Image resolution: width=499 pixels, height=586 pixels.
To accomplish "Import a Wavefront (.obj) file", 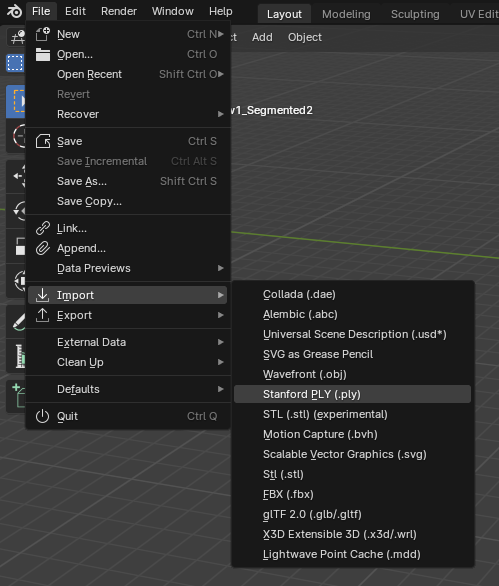I will (352, 374).
